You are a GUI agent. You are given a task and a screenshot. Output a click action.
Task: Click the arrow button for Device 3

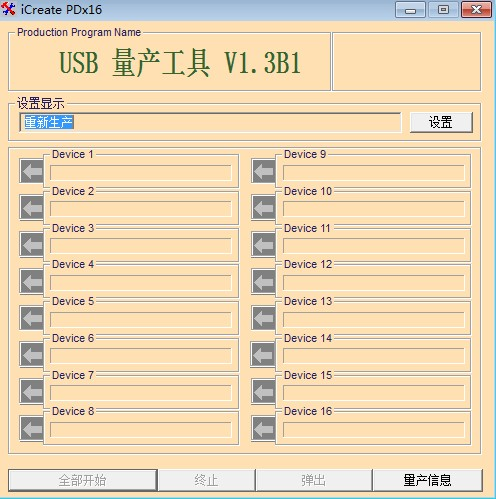pyautogui.click(x=32, y=245)
